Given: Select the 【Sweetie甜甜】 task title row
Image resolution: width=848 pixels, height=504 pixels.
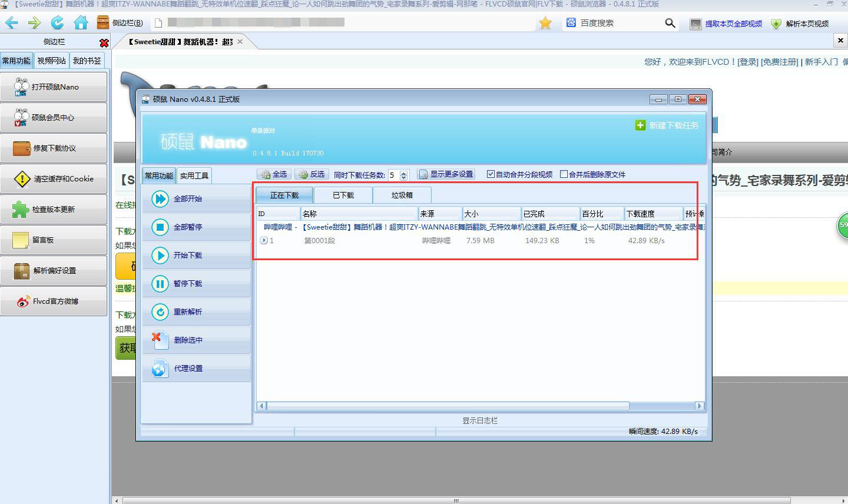Looking at the screenshot, I should (481, 227).
